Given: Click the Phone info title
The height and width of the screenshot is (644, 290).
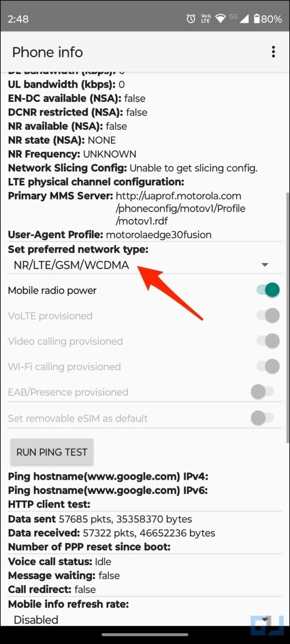Looking at the screenshot, I should tap(47, 52).
